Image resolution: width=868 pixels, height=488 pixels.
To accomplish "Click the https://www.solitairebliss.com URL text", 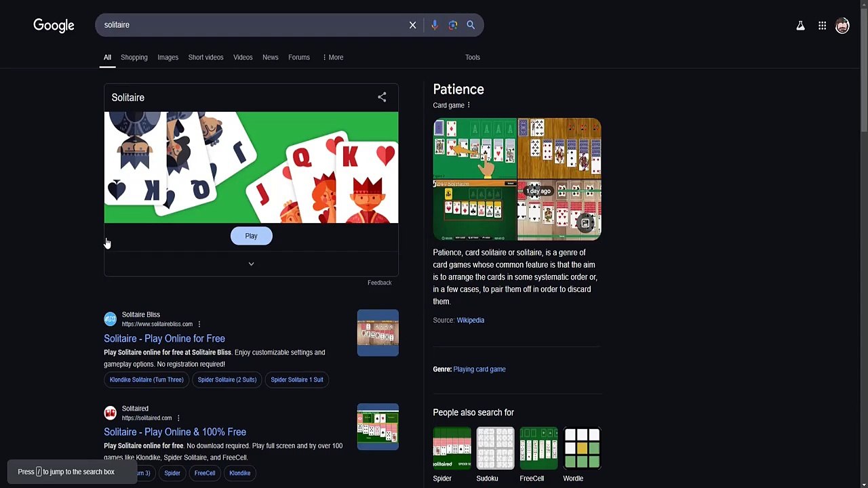I will pyautogui.click(x=157, y=324).
